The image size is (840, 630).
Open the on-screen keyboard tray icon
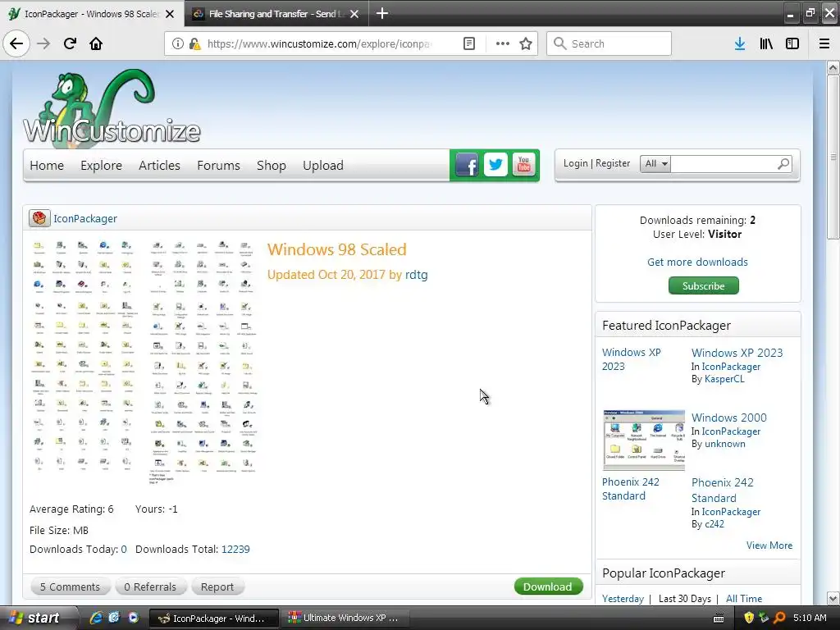(719, 619)
